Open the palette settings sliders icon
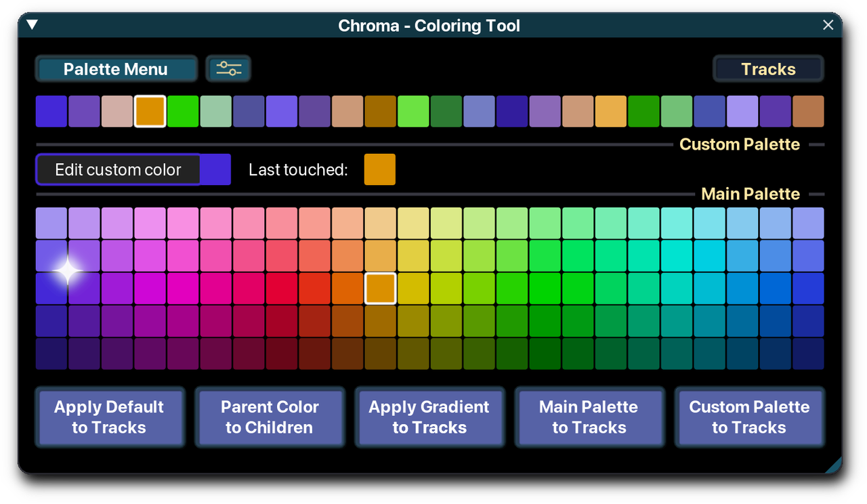This screenshot has height=504, width=867. (x=228, y=68)
